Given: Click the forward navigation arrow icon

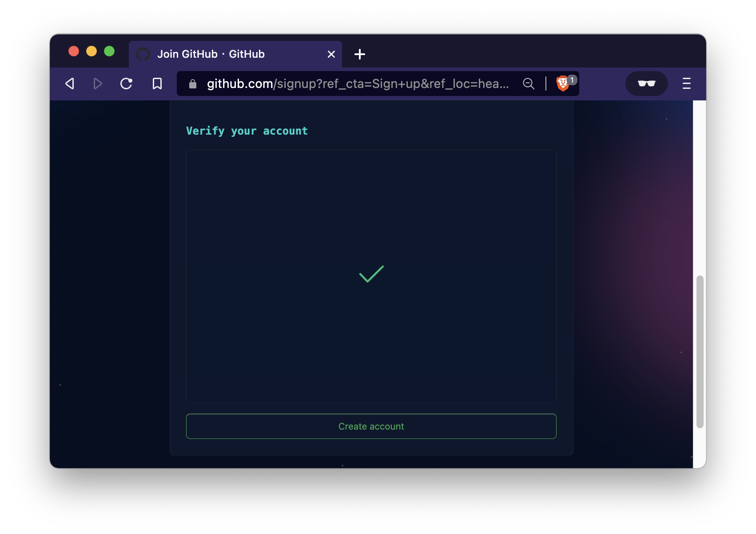Looking at the screenshot, I should pyautogui.click(x=98, y=84).
